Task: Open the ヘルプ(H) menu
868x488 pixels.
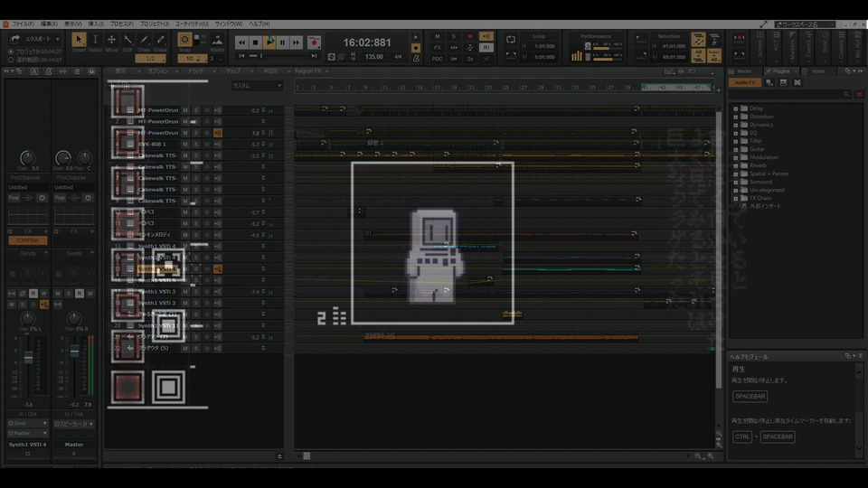Action: [259, 24]
